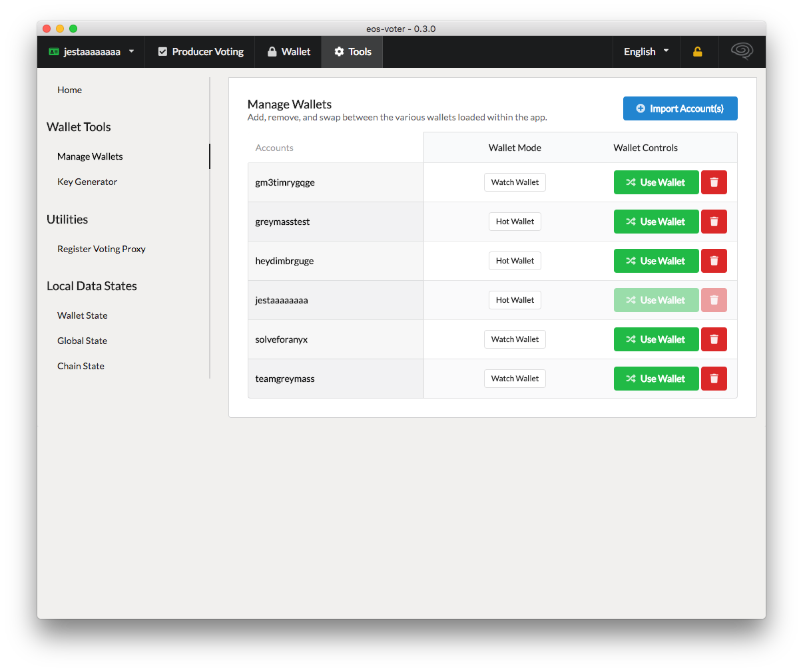Delete the gm3timrygqge wallet via trash icon
Viewport: 803px width, 672px height.
[714, 182]
